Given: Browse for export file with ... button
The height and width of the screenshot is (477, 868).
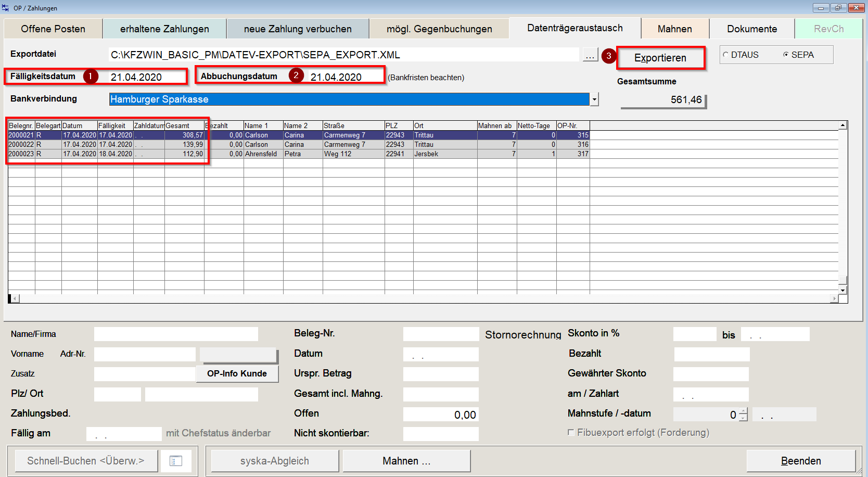Looking at the screenshot, I should (x=590, y=55).
